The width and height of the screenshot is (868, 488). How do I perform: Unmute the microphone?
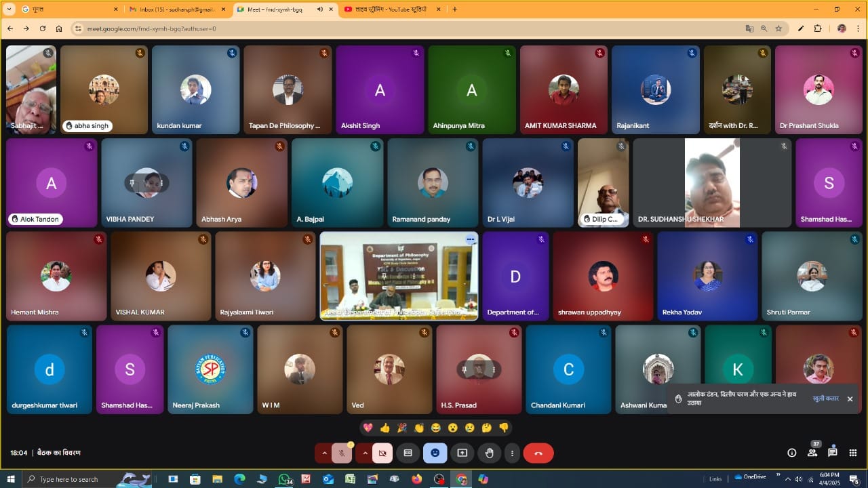tap(342, 453)
